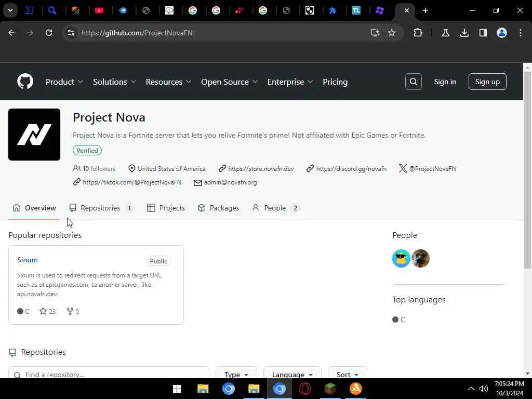
Task: Click the People sidebar heading
Action: pyautogui.click(x=405, y=235)
